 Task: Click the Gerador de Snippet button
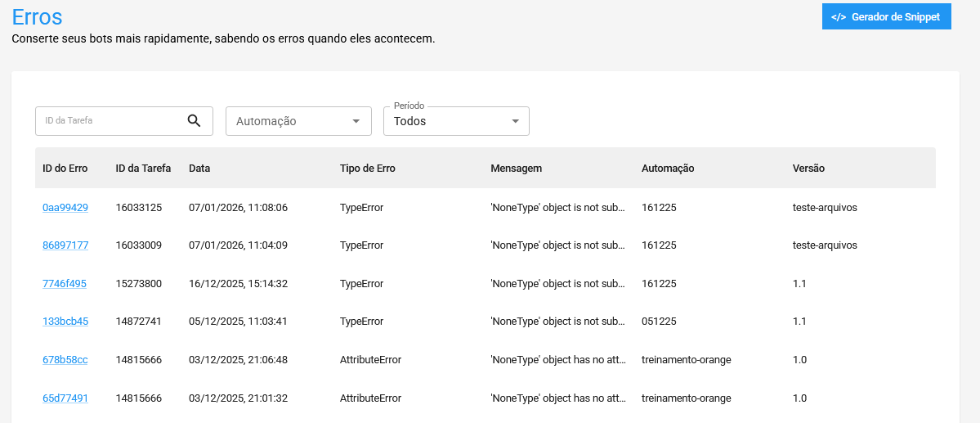886,16
